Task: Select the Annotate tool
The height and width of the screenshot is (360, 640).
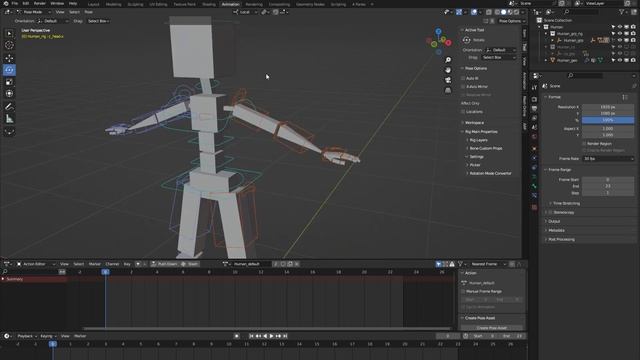Action: [9, 107]
